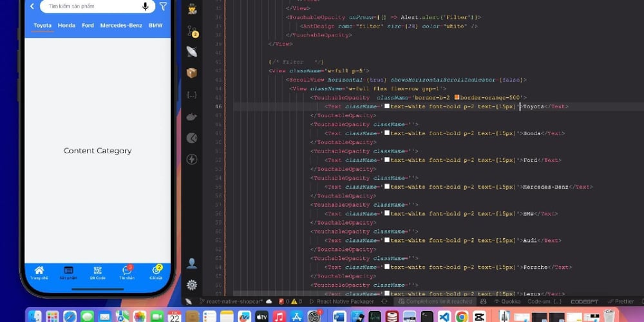The height and width of the screenshot is (322, 644).
Task: Open App Store from the Dock
Action: click(296, 317)
